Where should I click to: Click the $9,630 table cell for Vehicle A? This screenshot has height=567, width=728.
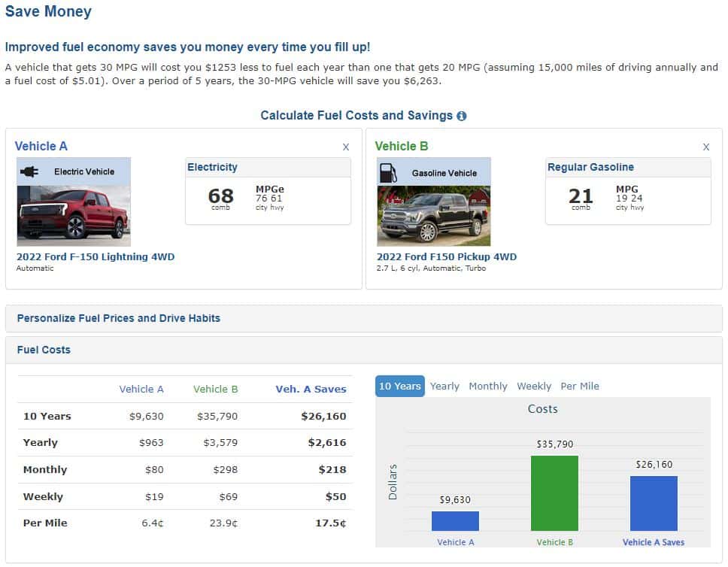click(146, 416)
